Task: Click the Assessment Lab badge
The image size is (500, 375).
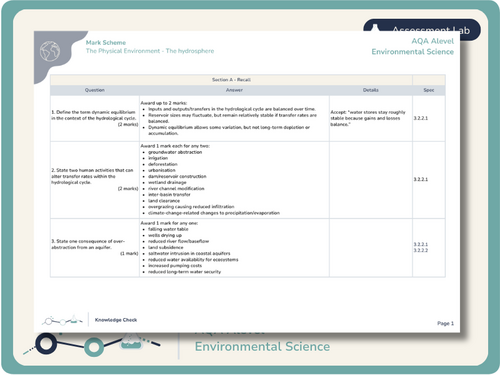Action: click(x=422, y=30)
